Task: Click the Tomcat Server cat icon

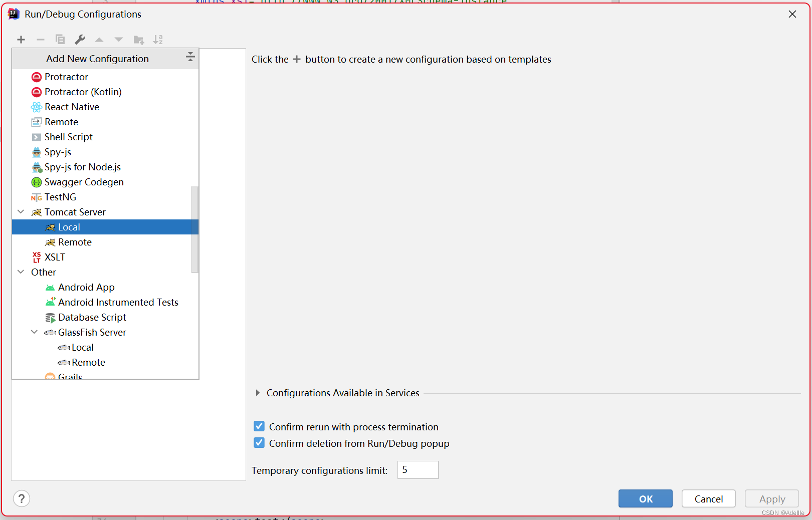Action: pyautogui.click(x=37, y=212)
